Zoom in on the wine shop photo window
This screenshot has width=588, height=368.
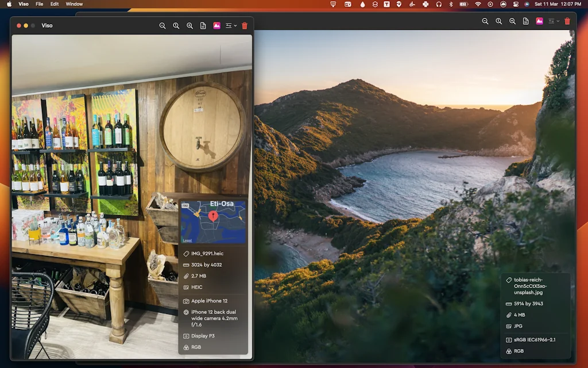tap(189, 26)
